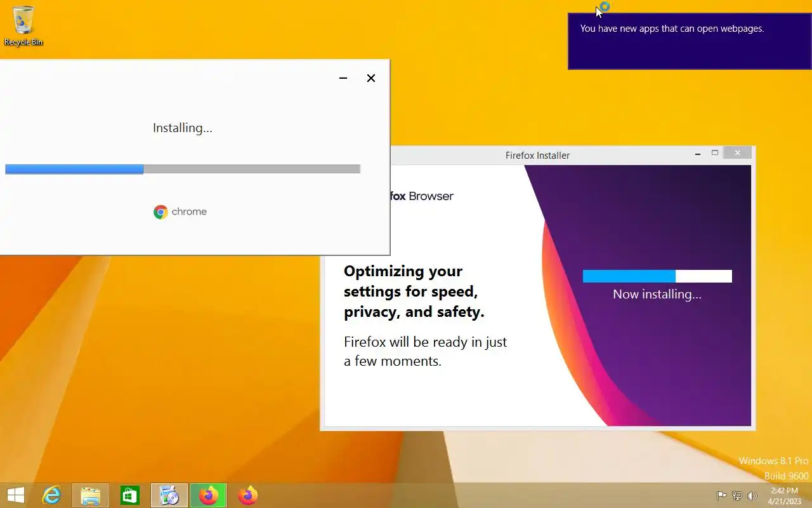Open File Explorer from the taskbar
Screen dimensions: 812x508
click(x=91, y=495)
